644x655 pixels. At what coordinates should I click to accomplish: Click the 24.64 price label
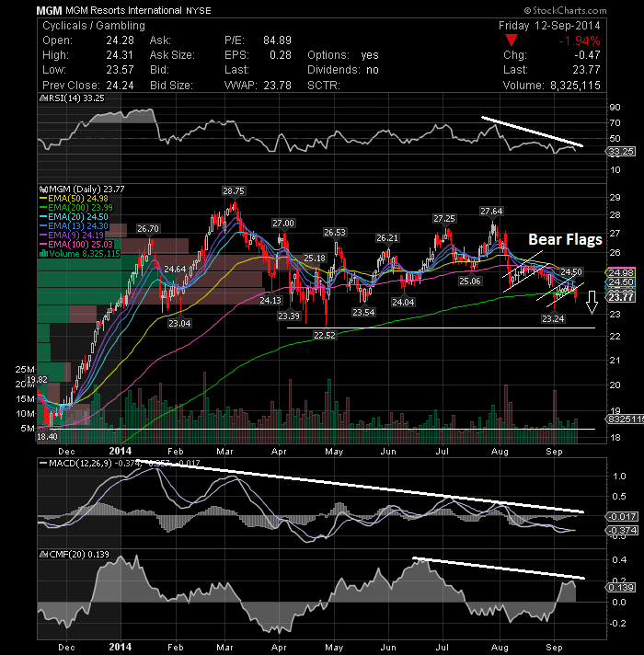[x=175, y=269]
